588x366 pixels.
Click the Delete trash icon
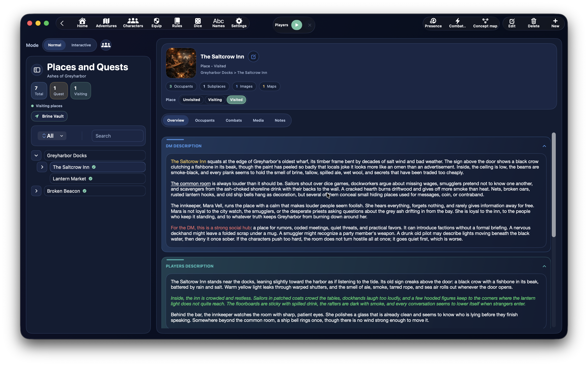coord(533,23)
